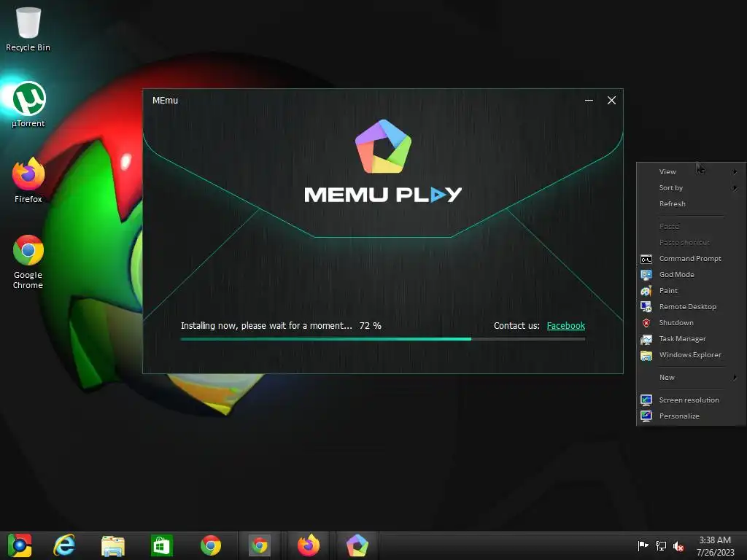Open the Facebook contact link
This screenshot has height=560, width=747.
[x=565, y=326]
